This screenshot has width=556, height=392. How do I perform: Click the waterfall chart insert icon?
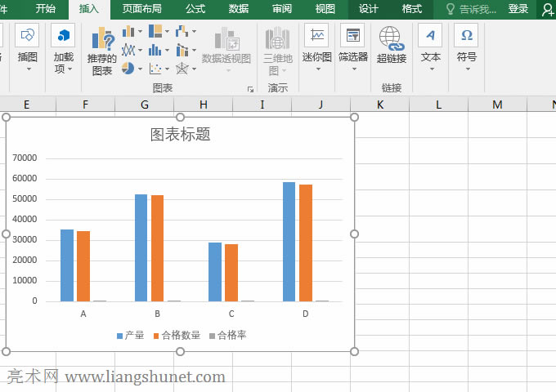[x=182, y=31]
